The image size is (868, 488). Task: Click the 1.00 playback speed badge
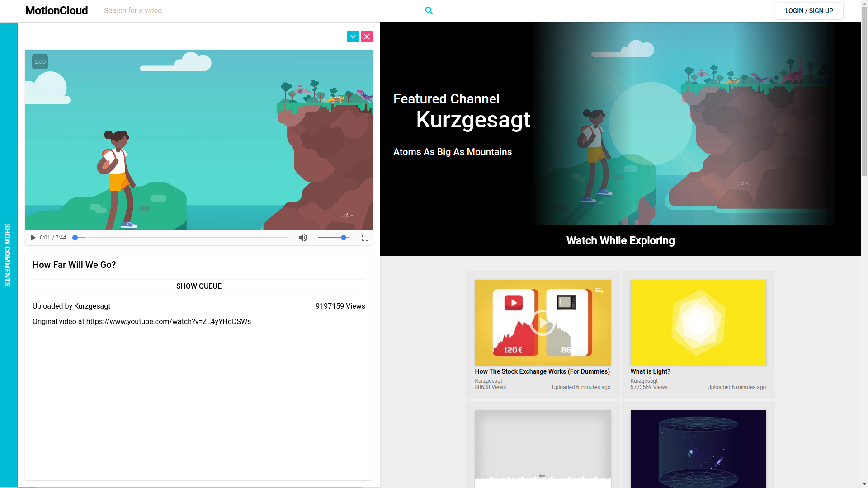pyautogui.click(x=40, y=62)
